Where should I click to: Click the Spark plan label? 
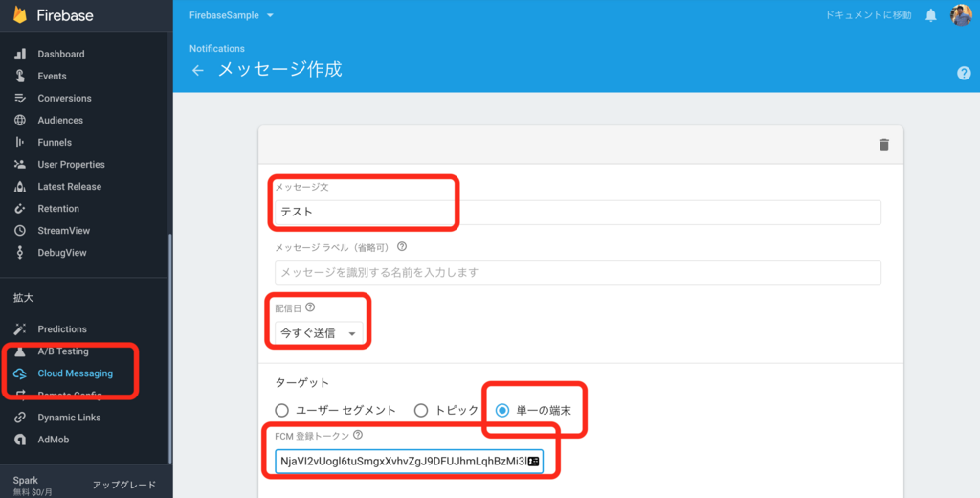click(x=26, y=480)
